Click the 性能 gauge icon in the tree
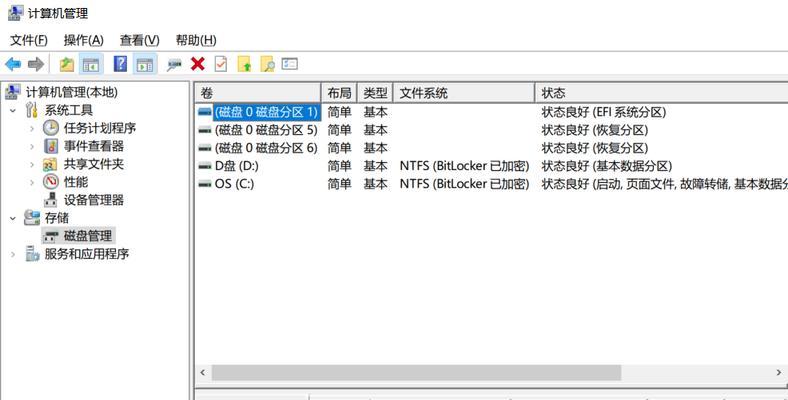This screenshot has width=788, height=400. pyautogui.click(x=51, y=182)
